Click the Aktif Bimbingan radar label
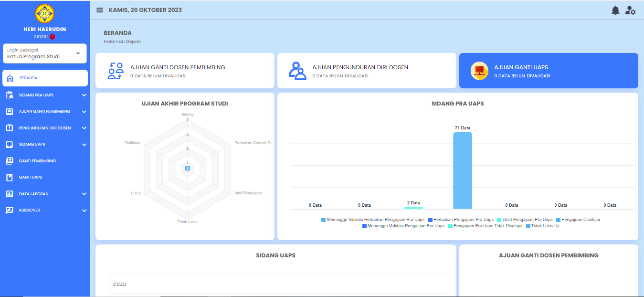 [x=248, y=193]
